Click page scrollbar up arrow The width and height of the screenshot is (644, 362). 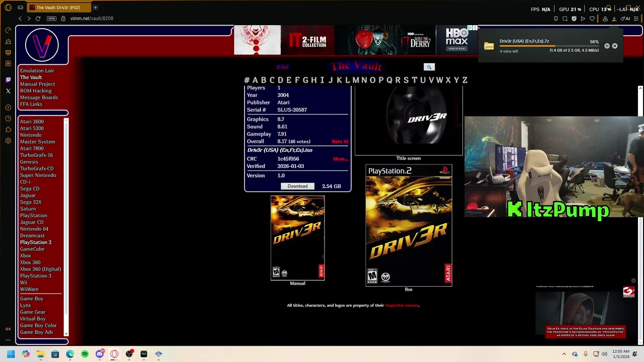(640, 88)
